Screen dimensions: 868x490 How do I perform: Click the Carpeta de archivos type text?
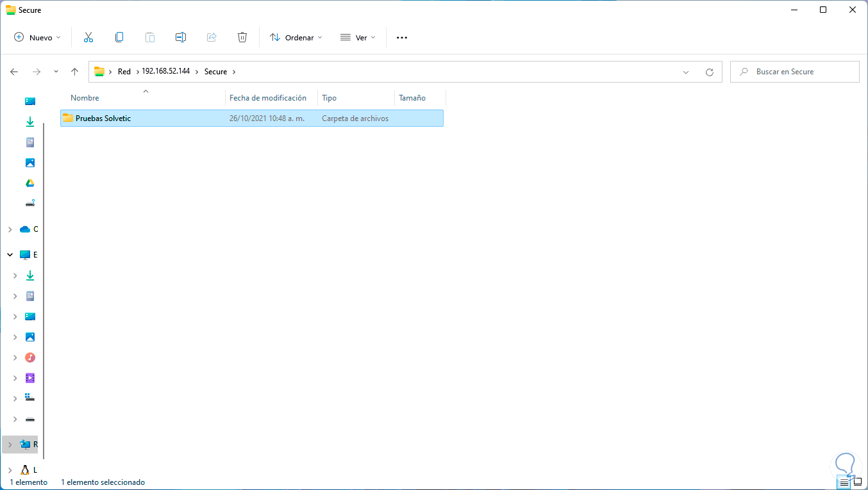pos(355,118)
